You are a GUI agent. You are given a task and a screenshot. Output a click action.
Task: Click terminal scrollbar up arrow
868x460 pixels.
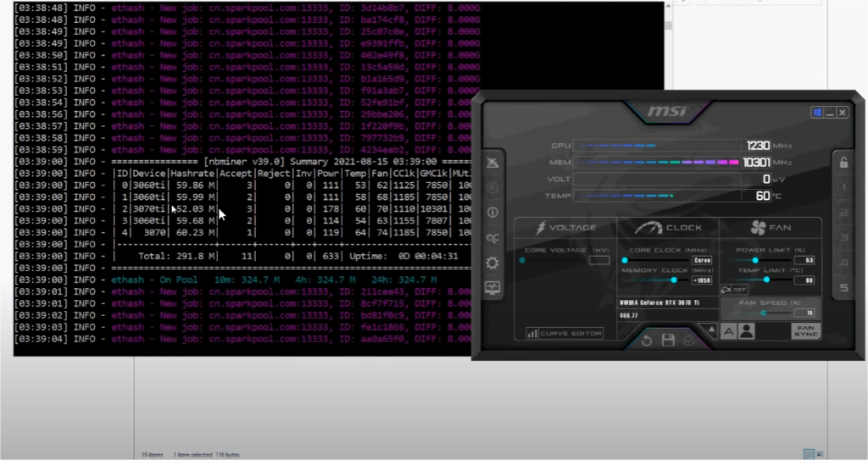click(669, 6)
